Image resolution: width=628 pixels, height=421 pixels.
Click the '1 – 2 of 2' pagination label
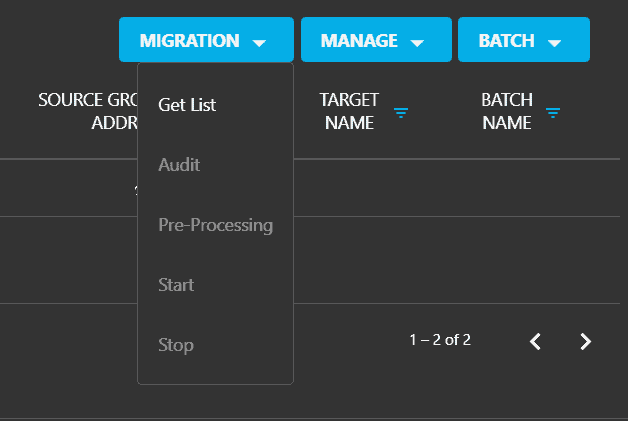[x=440, y=340]
